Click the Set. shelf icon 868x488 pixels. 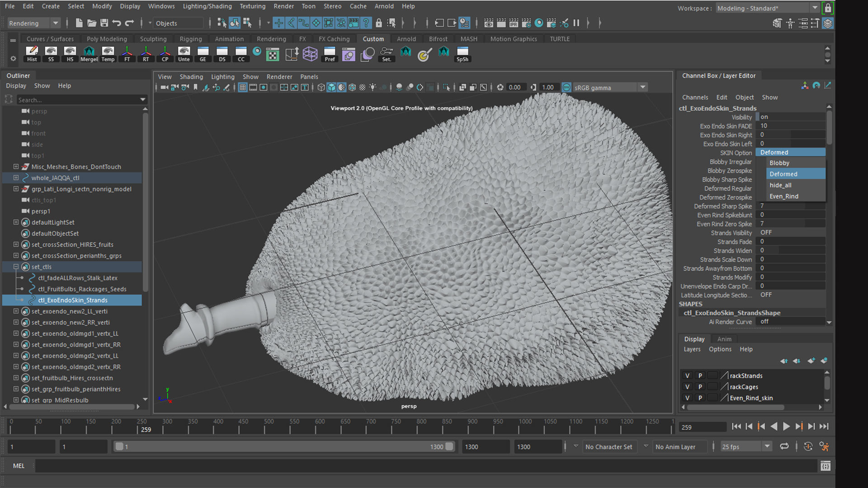pyautogui.click(x=387, y=54)
